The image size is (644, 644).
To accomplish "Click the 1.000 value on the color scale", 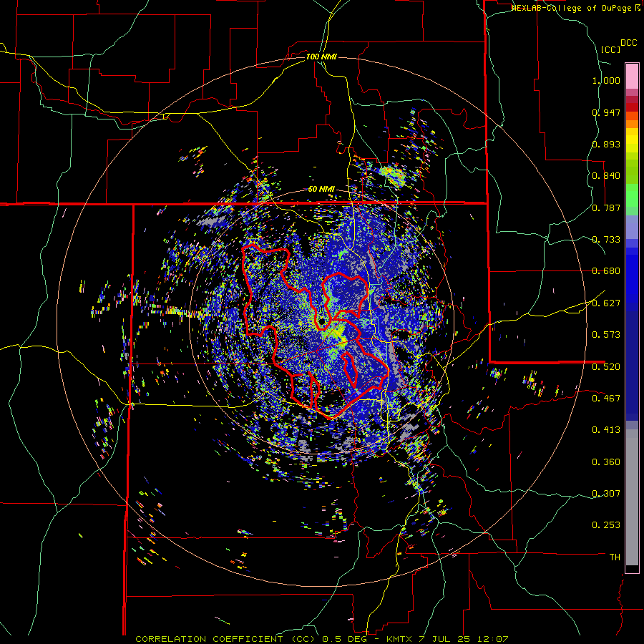I will pyautogui.click(x=606, y=80).
